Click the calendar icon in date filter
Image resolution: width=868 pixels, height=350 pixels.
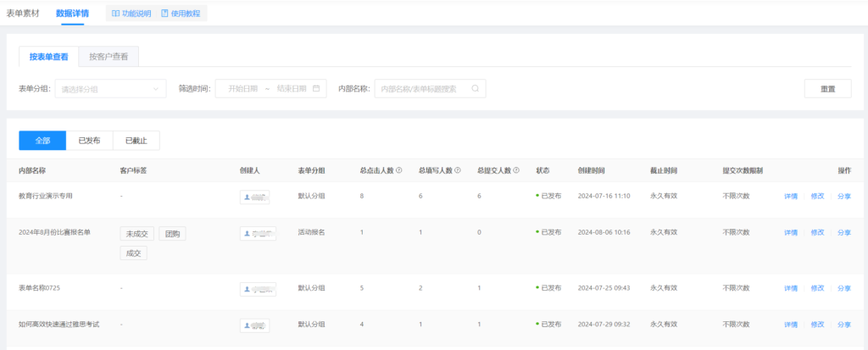click(x=316, y=89)
